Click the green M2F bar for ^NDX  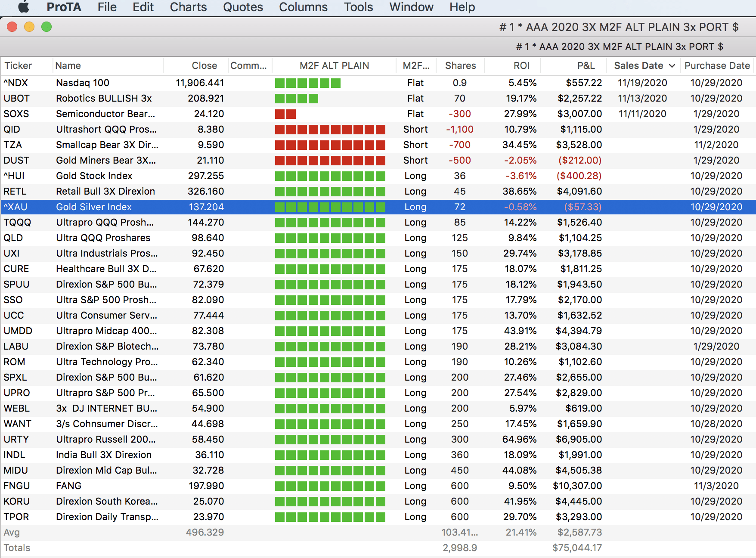pos(308,83)
